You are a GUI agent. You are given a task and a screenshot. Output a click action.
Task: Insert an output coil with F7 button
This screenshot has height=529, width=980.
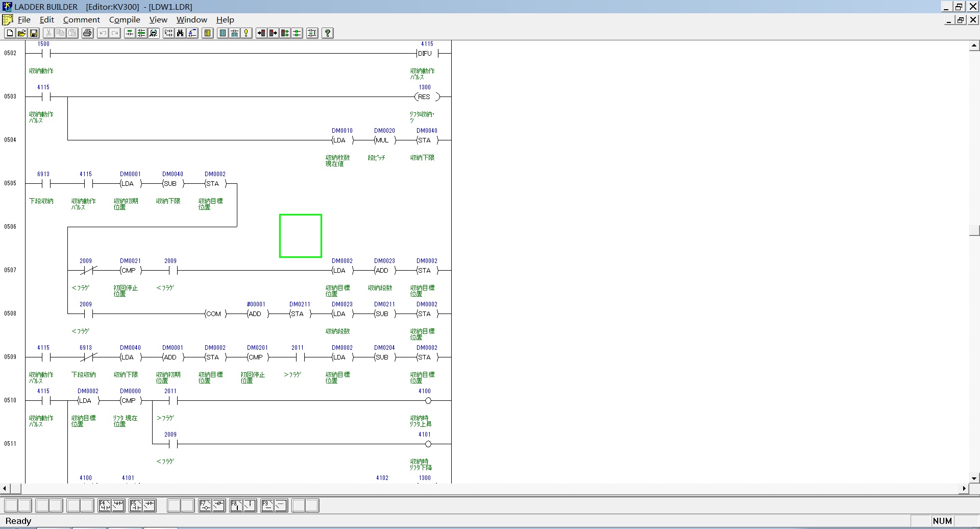pos(205,506)
